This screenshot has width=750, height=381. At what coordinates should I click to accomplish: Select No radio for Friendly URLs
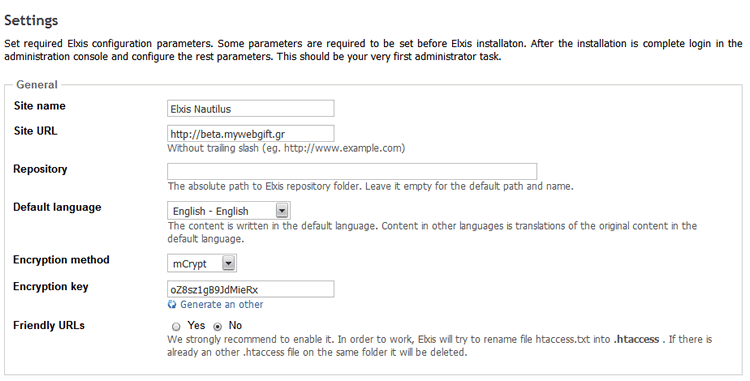click(218, 327)
